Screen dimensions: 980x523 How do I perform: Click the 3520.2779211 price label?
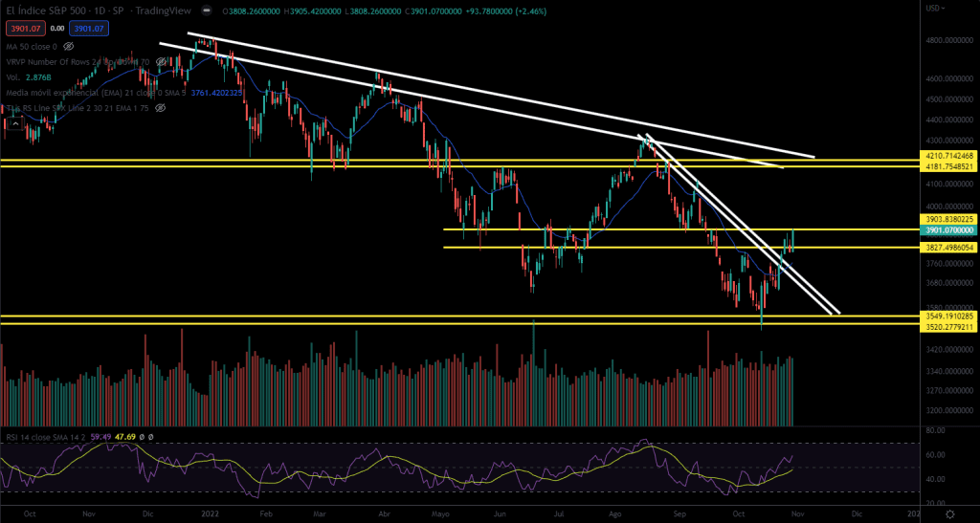click(947, 326)
